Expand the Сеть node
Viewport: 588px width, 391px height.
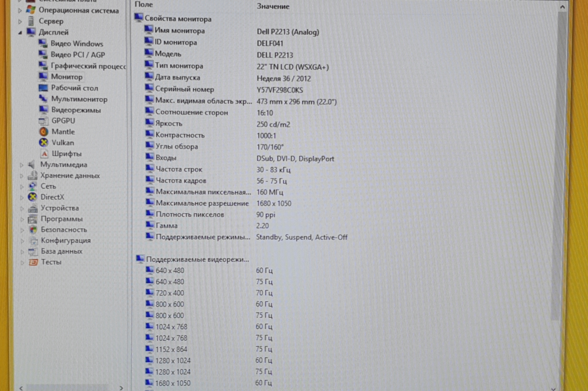point(21,186)
